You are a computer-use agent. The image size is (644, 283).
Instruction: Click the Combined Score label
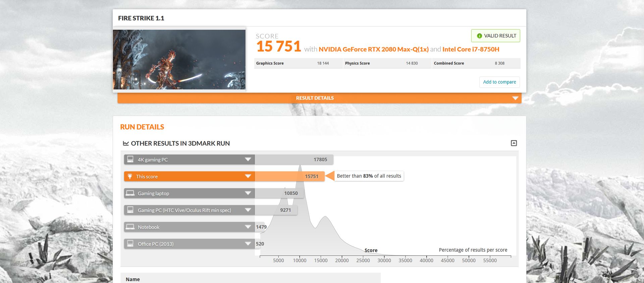pyautogui.click(x=449, y=63)
